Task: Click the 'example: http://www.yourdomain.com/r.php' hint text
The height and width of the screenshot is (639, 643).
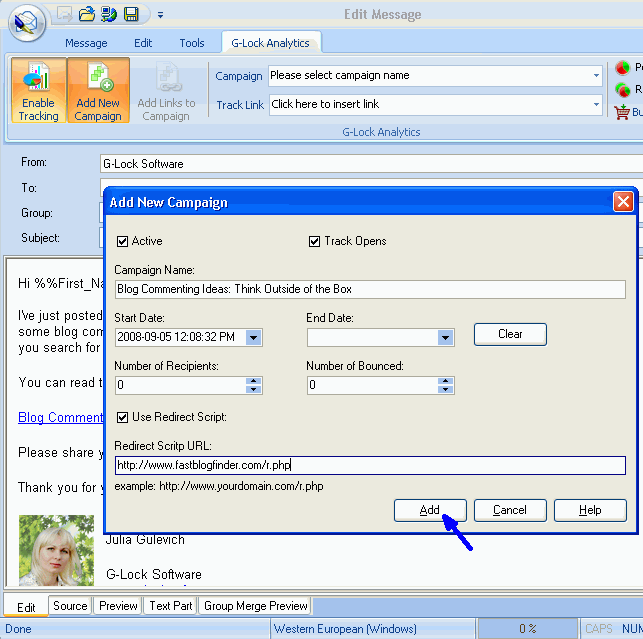Action: click(219, 486)
